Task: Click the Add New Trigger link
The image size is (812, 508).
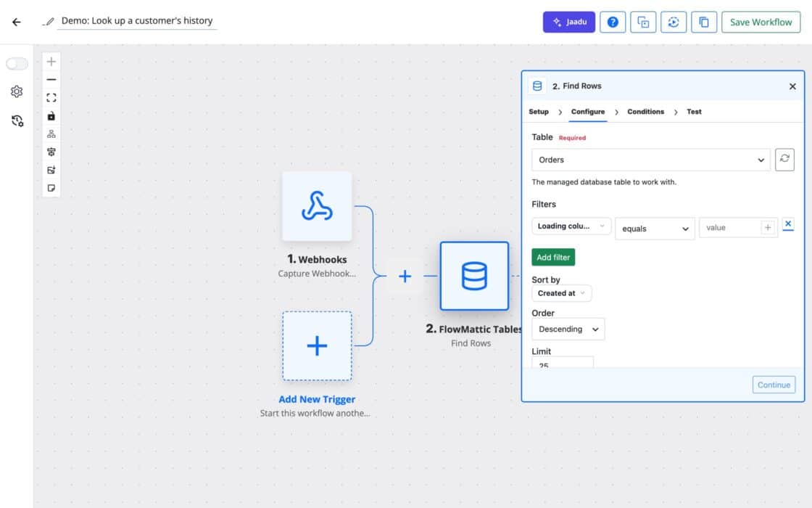Action: click(x=317, y=399)
